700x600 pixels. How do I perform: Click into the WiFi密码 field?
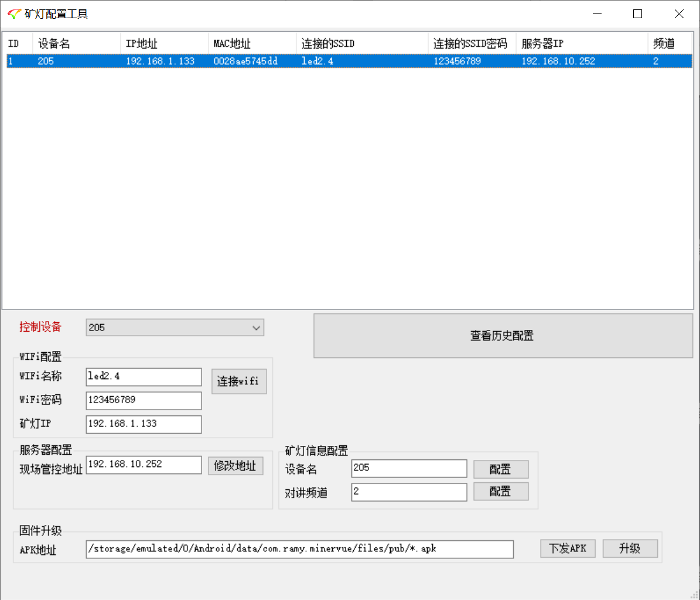click(x=143, y=400)
